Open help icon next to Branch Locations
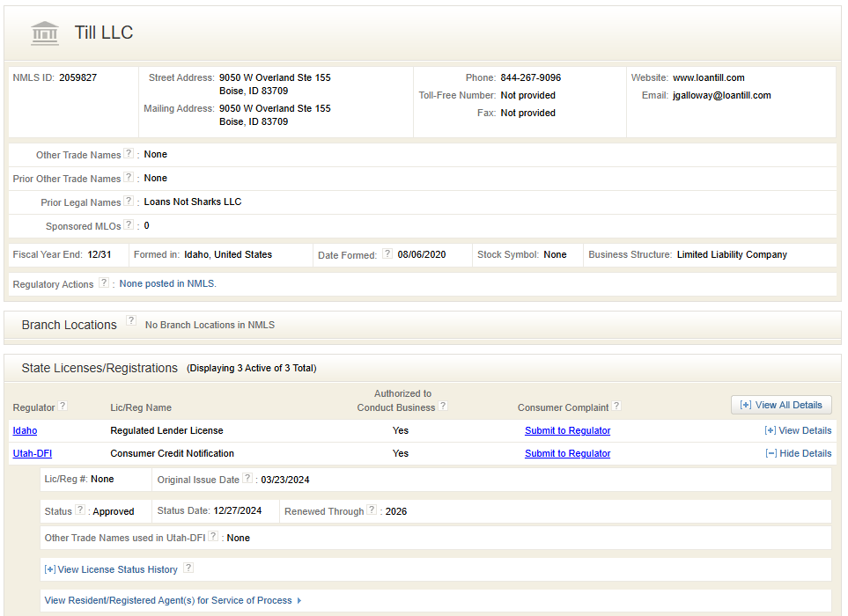 point(131,320)
